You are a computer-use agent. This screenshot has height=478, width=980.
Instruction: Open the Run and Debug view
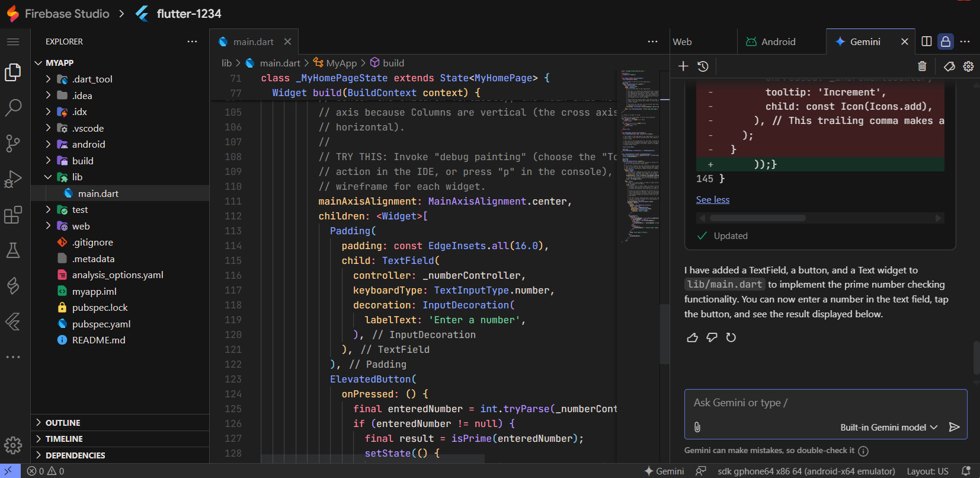point(13,179)
